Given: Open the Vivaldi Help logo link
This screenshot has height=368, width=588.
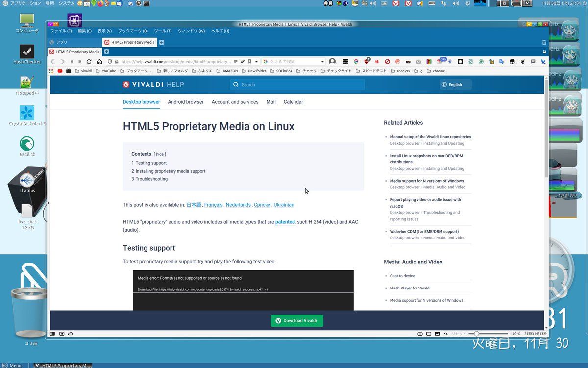Looking at the screenshot, I should (153, 85).
